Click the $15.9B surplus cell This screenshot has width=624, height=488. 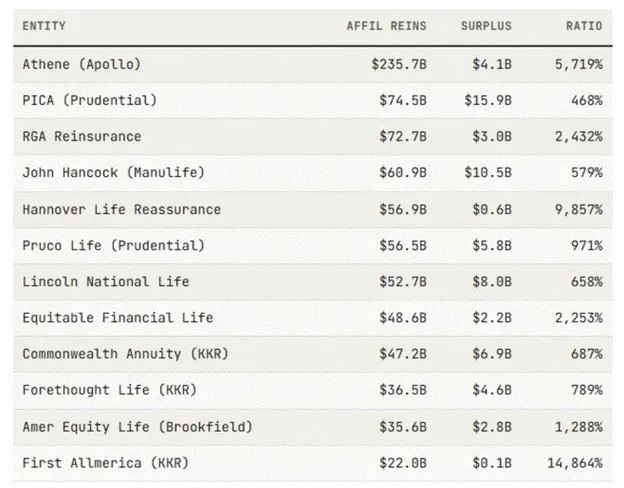tap(488, 100)
